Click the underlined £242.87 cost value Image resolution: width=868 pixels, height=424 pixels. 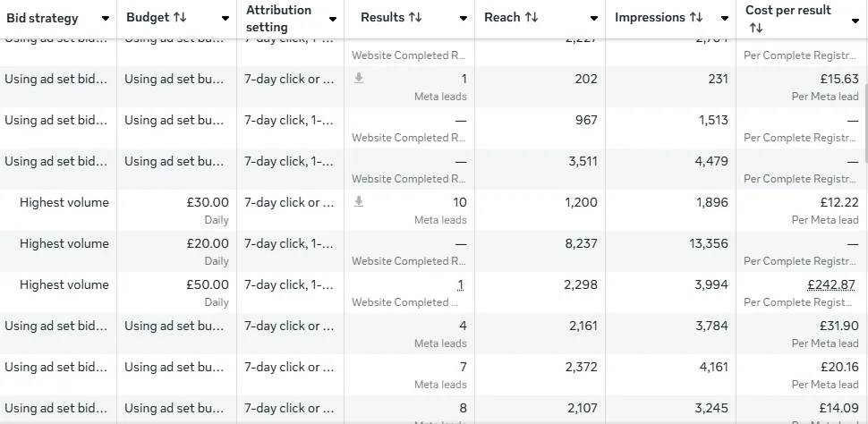click(831, 284)
